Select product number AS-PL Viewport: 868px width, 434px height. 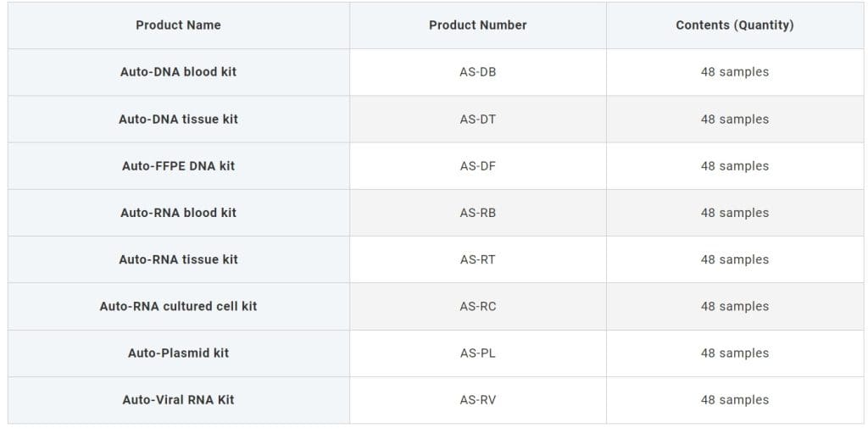click(x=478, y=353)
